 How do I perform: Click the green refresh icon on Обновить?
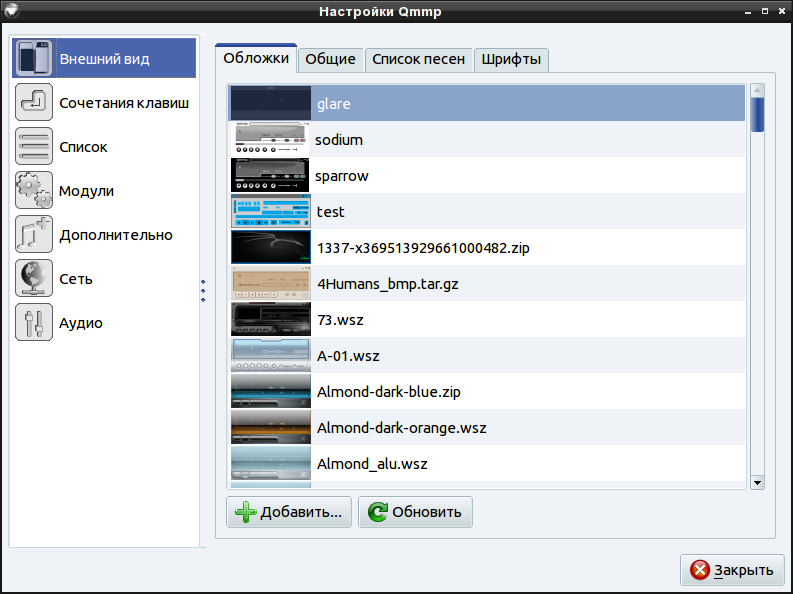tap(377, 512)
